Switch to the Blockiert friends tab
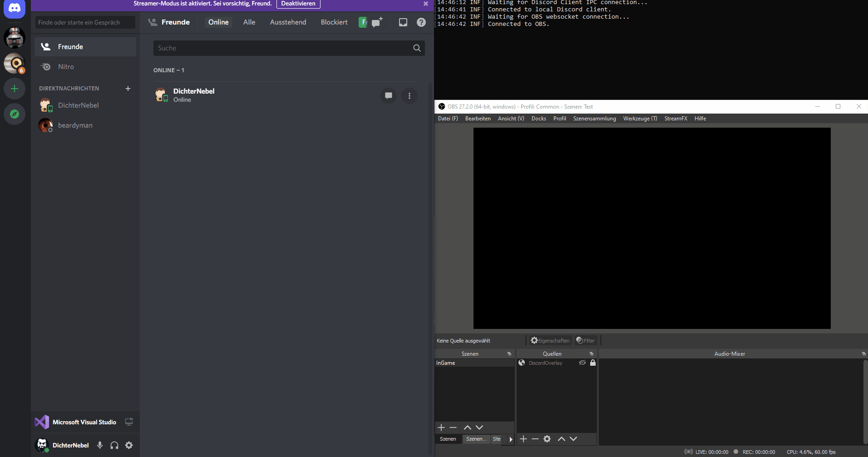 pyautogui.click(x=334, y=22)
